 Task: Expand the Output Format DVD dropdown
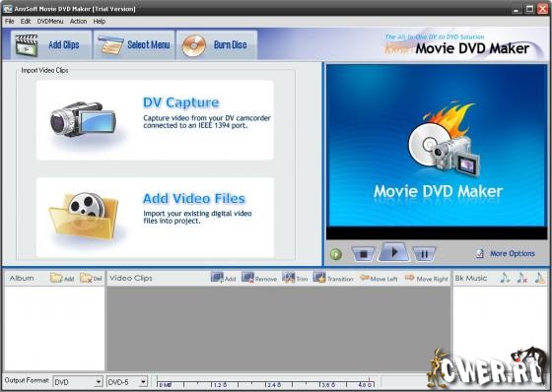pos(99,381)
